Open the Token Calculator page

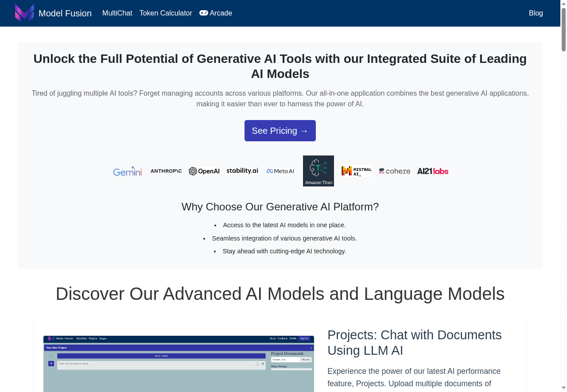pos(166,13)
